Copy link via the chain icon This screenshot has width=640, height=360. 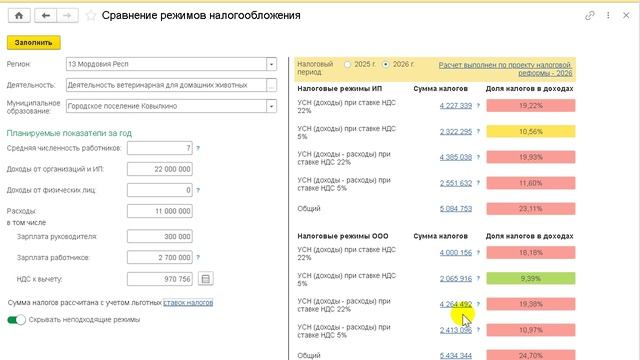pyautogui.click(x=589, y=16)
